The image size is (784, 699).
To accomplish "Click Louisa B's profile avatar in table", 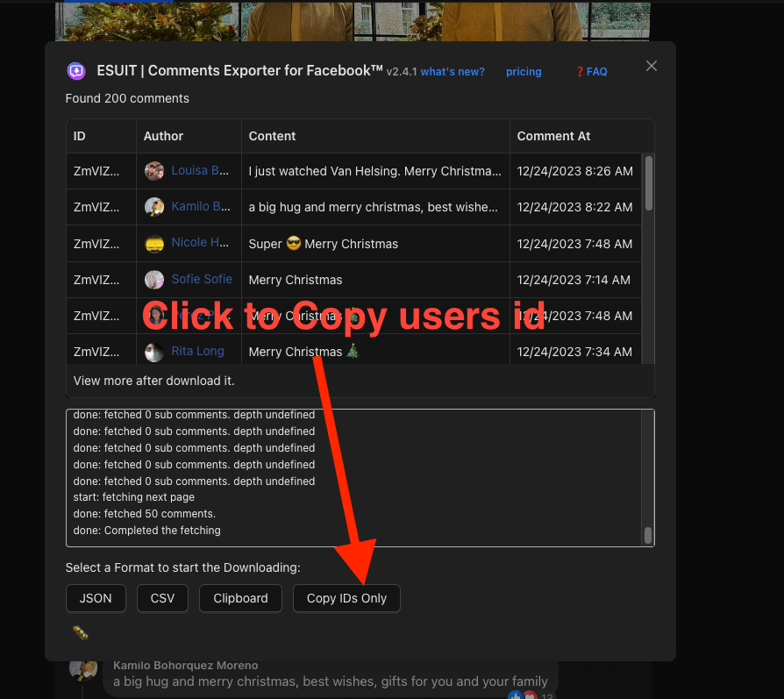I will tap(154, 171).
